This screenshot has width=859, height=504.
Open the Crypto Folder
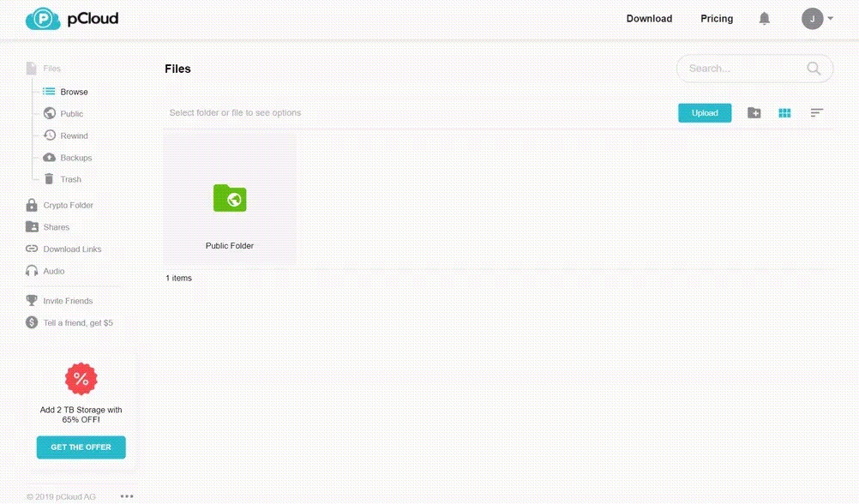coord(31,205)
